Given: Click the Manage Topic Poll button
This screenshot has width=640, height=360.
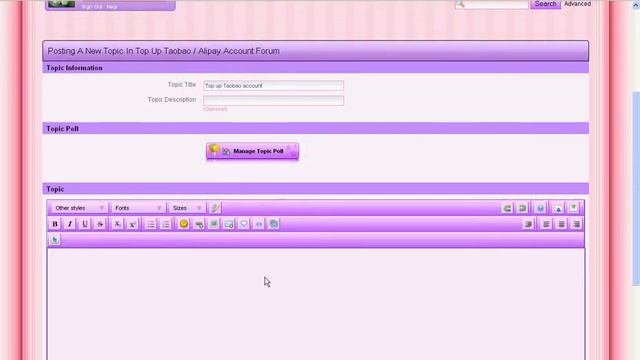Looking at the screenshot, I should click(x=252, y=151).
